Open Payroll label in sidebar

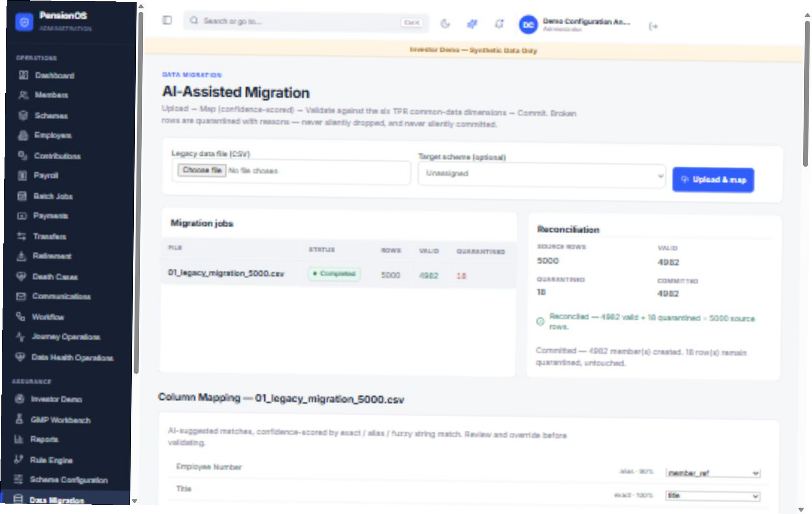coord(46,176)
